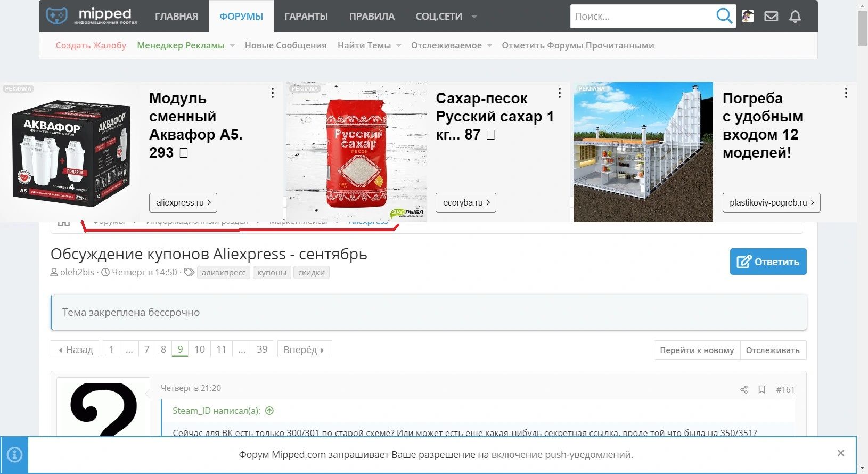Viewport: 868px width, 474px height.
Task: Click the mipped logo in header
Action: point(92,16)
